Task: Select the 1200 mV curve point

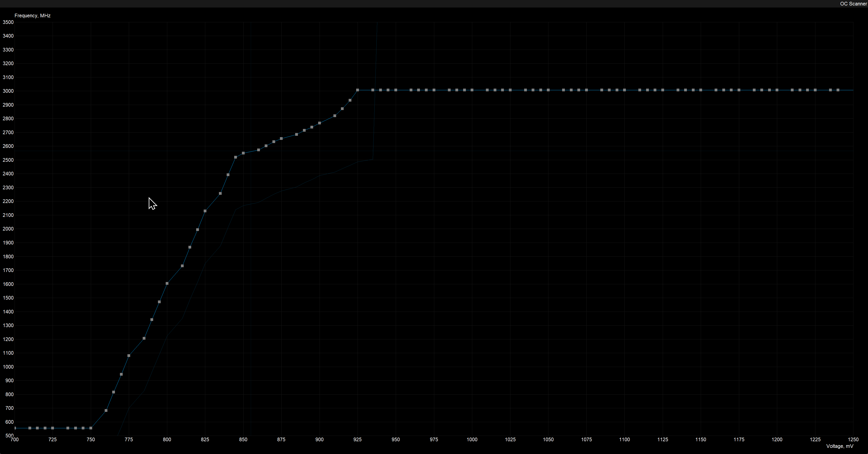Action: pyautogui.click(x=777, y=90)
